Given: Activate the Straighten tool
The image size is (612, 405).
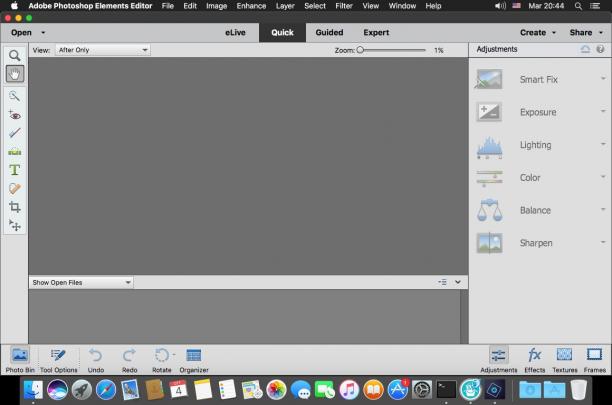Looking at the screenshot, I should tap(14, 152).
